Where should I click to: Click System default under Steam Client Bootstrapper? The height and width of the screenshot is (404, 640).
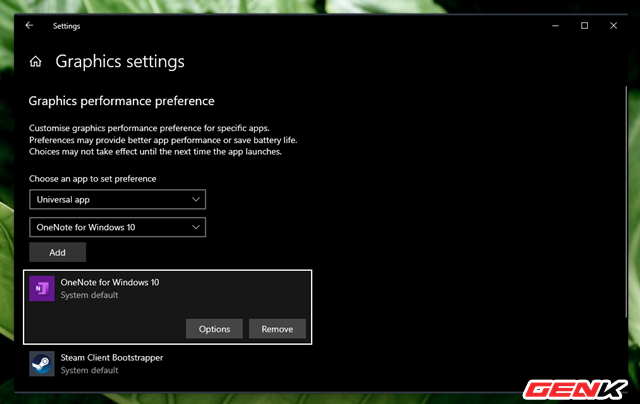click(89, 370)
